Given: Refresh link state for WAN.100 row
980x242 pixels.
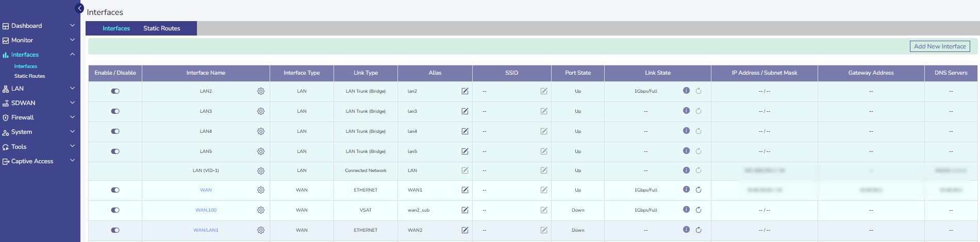Looking at the screenshot, I should (x=699, y=210).
